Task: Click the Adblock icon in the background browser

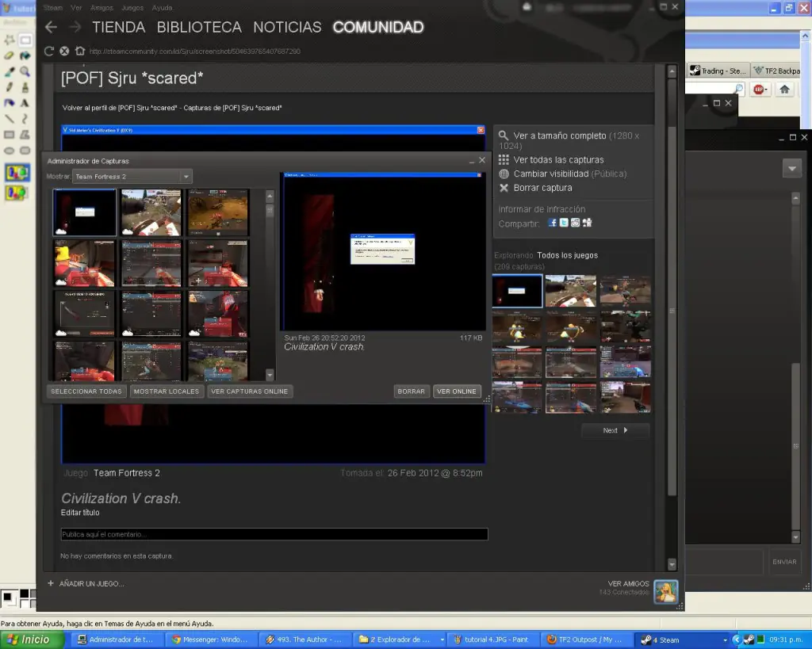Action: pos(759,90)
